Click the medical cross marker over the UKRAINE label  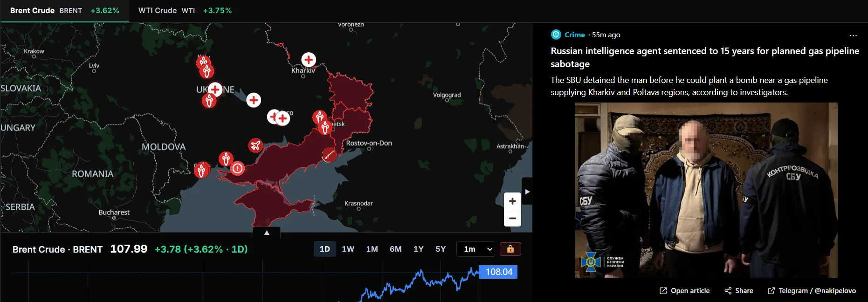pos(215,89)
